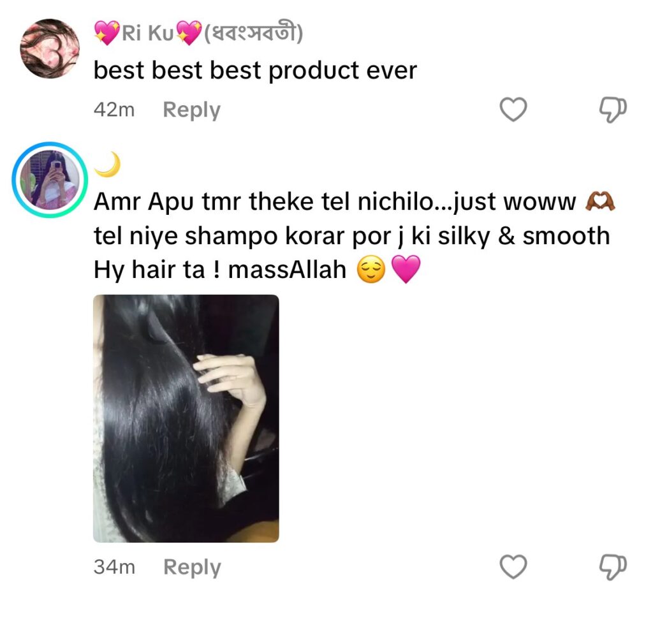This screenshot has width=653, height=644.
Task: Tap the heart on the 34m comment
Action: tap(513, 567)
